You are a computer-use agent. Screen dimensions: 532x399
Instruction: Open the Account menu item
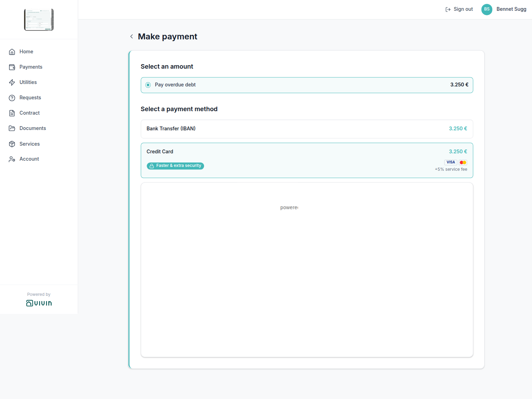pyautogui.click(x=39, y=159)
